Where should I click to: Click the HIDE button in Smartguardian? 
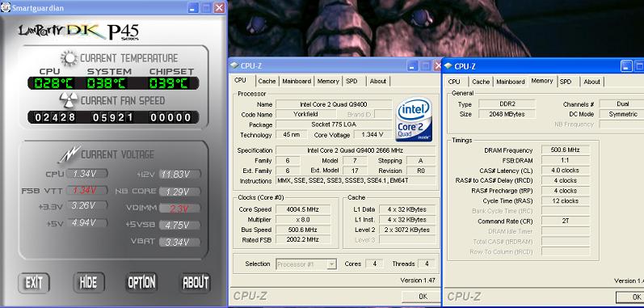[x=89, y=283]
